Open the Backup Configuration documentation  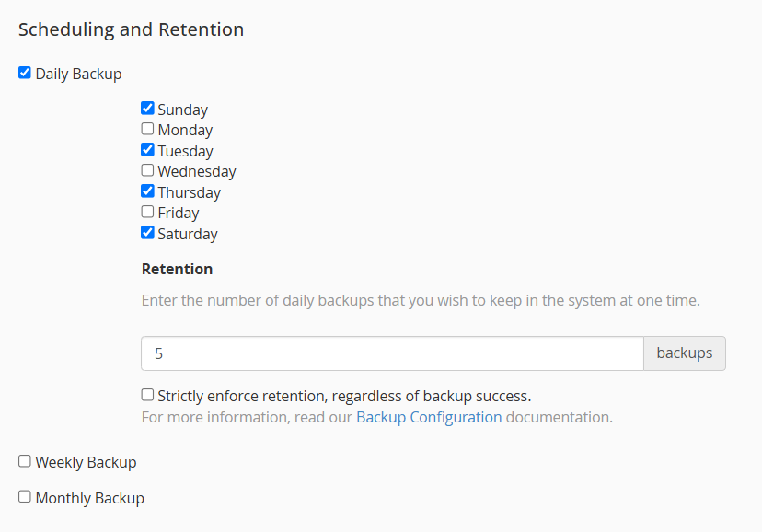429,417
